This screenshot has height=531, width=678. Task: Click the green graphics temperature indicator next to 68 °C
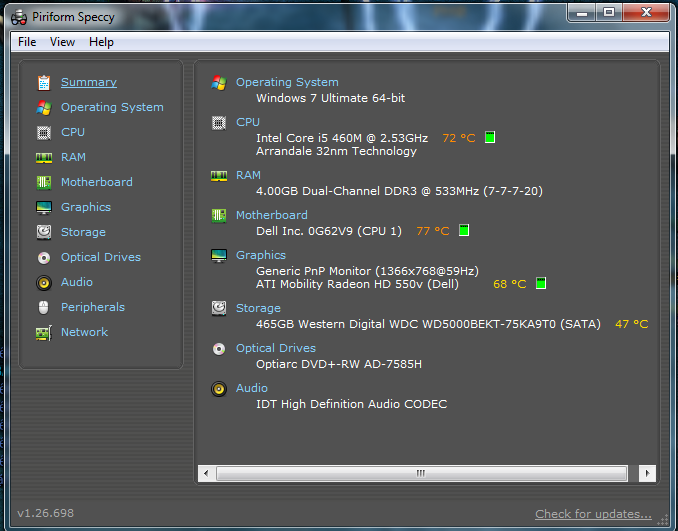541,283
